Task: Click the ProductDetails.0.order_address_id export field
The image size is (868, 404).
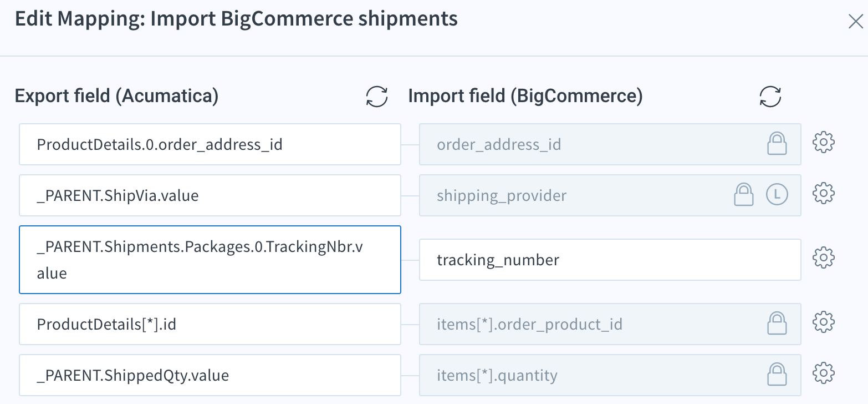Action: click(x=210, y=145)
